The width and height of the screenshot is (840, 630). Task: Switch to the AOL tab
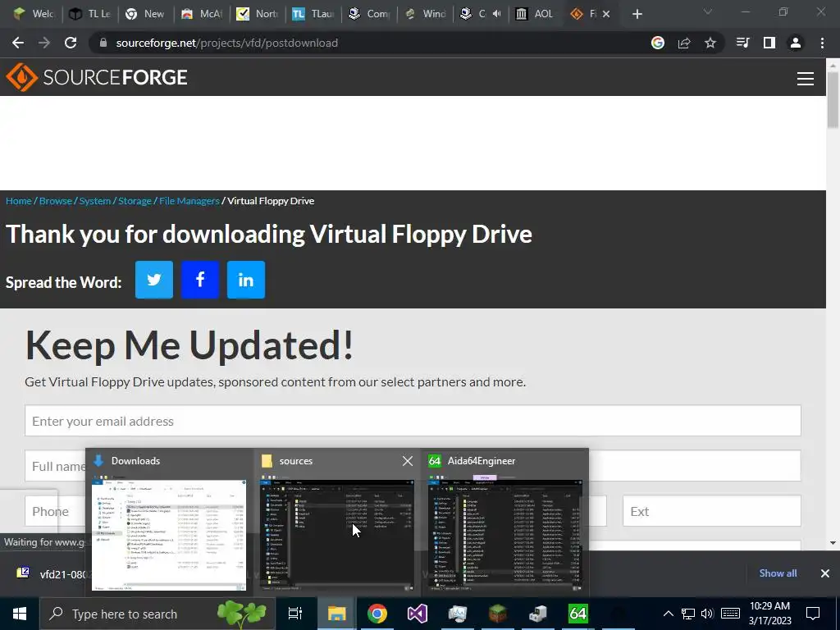pos(535,14)
